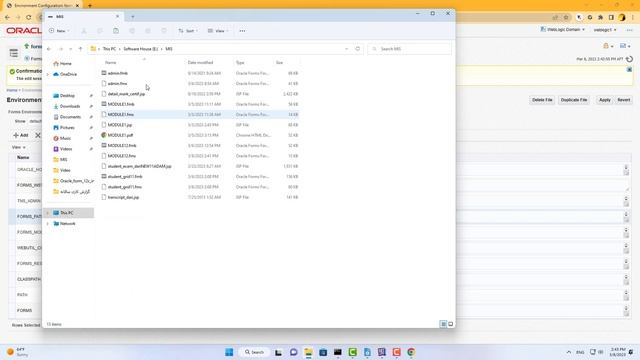This screenshot has height=360, width=640.
Task: Click Add button in Oracle environment table
Action: [x=20, y=135]
